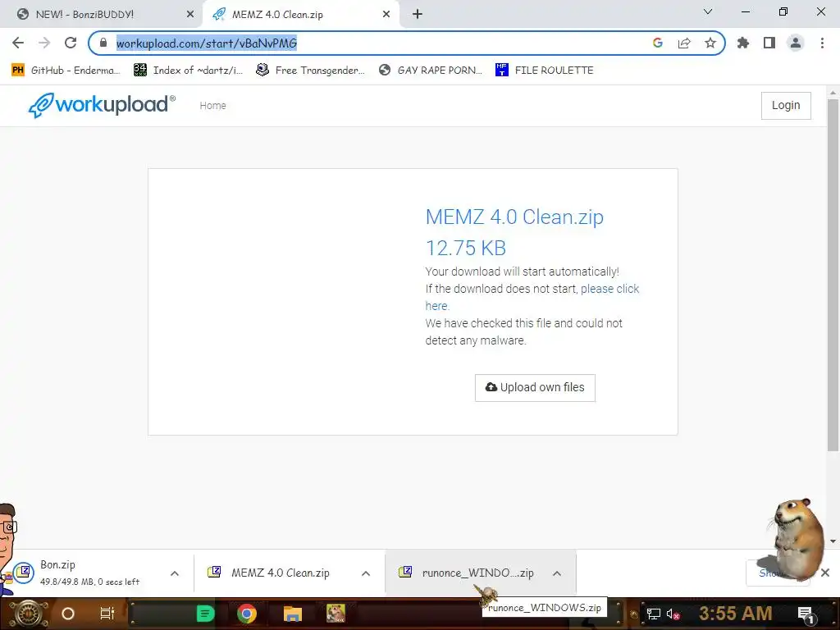The width and height of the screenshot is (840, 630).
Task: Reload the workupload page
Action: 71,43
